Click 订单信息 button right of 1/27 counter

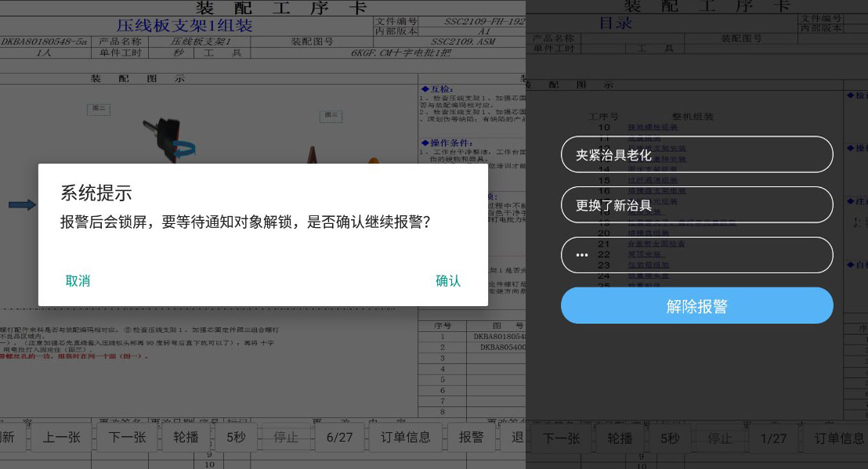pyautogui.click(x=840, y=438)
